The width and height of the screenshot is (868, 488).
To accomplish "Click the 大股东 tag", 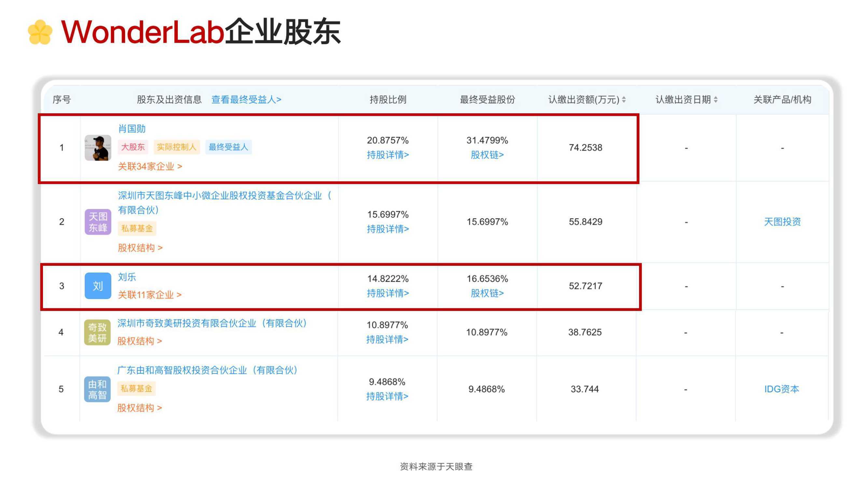I will point(133,147).
